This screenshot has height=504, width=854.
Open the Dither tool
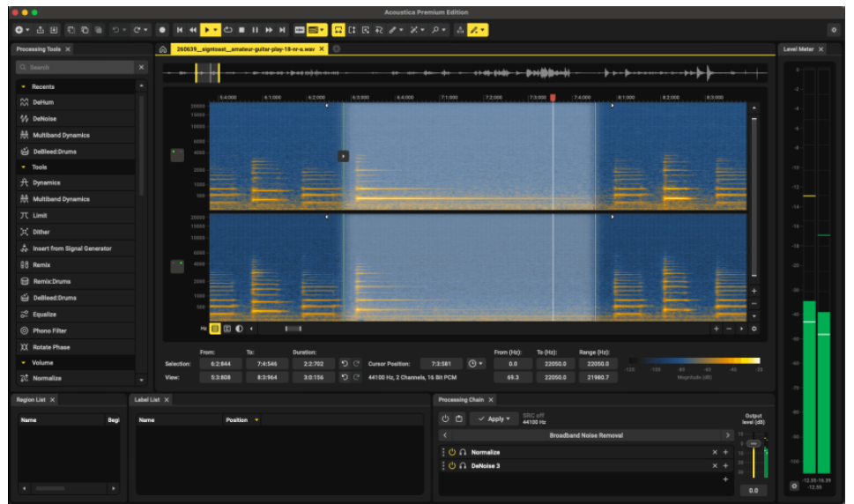tap(76, 232)
